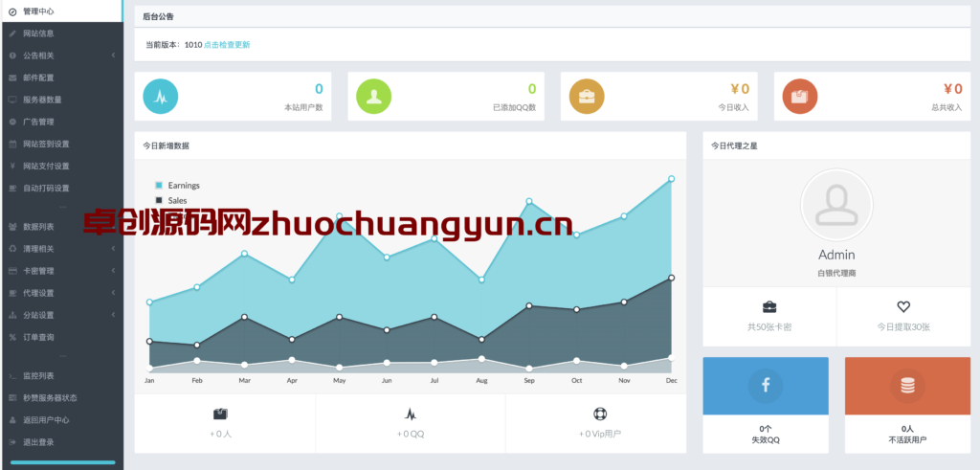Click the Admin avatar picture
The width and height of the screenshot is (980, 470).
pos(836,205)
